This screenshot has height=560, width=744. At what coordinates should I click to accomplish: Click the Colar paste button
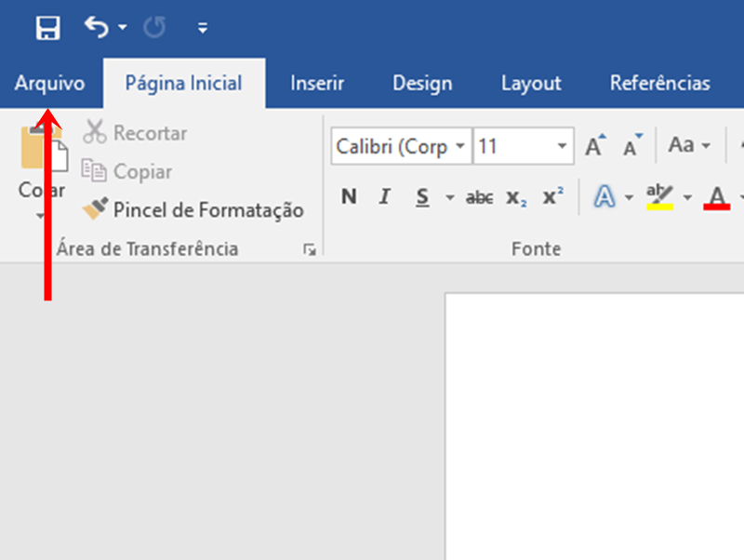tap(42, 161)
